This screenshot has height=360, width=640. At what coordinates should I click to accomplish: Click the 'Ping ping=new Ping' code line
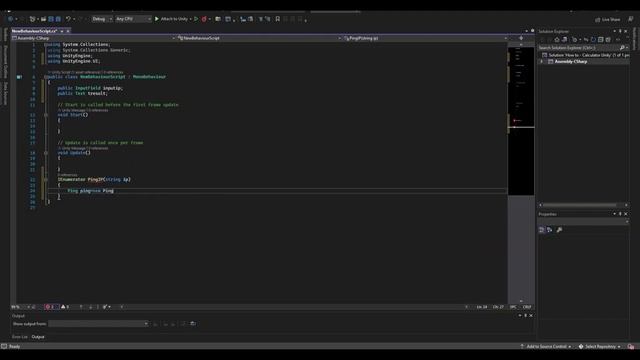(91, 191)
